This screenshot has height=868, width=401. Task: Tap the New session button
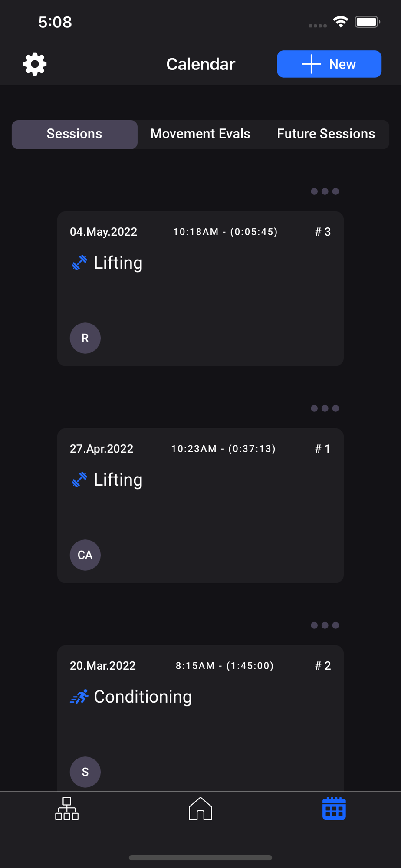(x=329, y=64)
